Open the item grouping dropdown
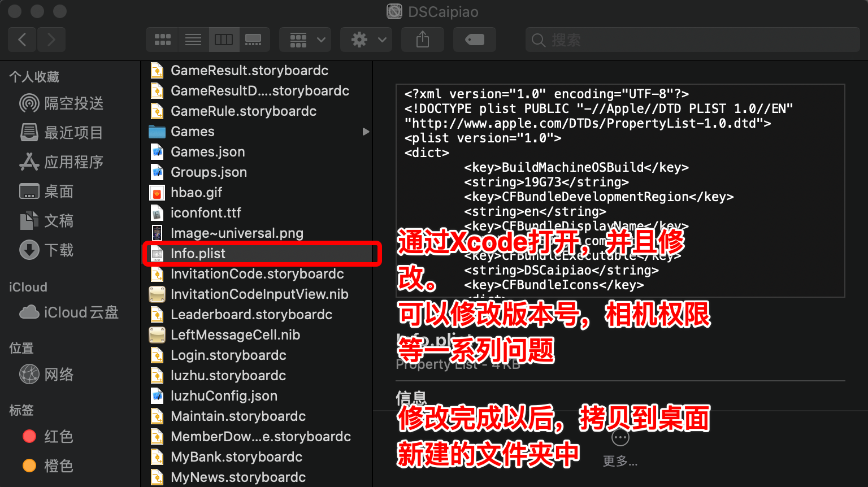 pos(305,40)
